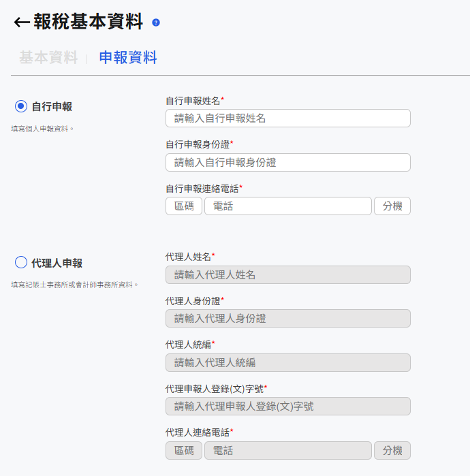Screen dimensions: 470x476
Task: Click the 代理人統編 input field
Action: coord(287,363)
